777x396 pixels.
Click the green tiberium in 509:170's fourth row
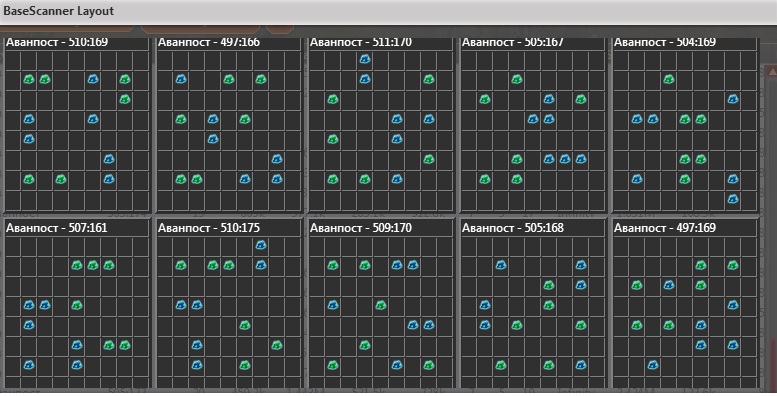coord(381,305)
